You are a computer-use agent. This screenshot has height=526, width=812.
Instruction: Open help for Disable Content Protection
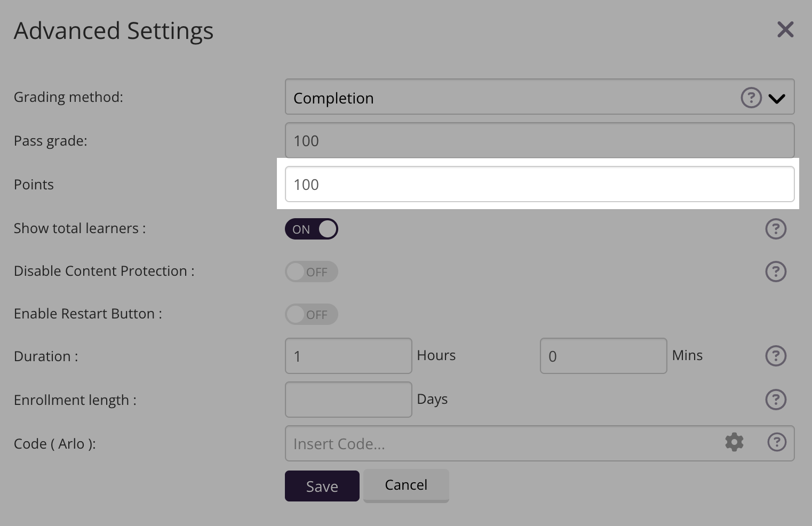775,272
